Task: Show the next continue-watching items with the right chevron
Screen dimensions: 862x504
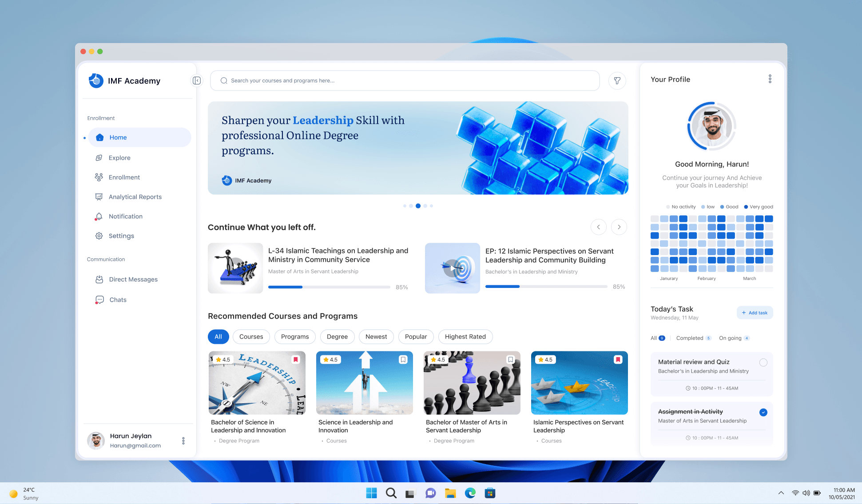Action: (x=619, y=227)
